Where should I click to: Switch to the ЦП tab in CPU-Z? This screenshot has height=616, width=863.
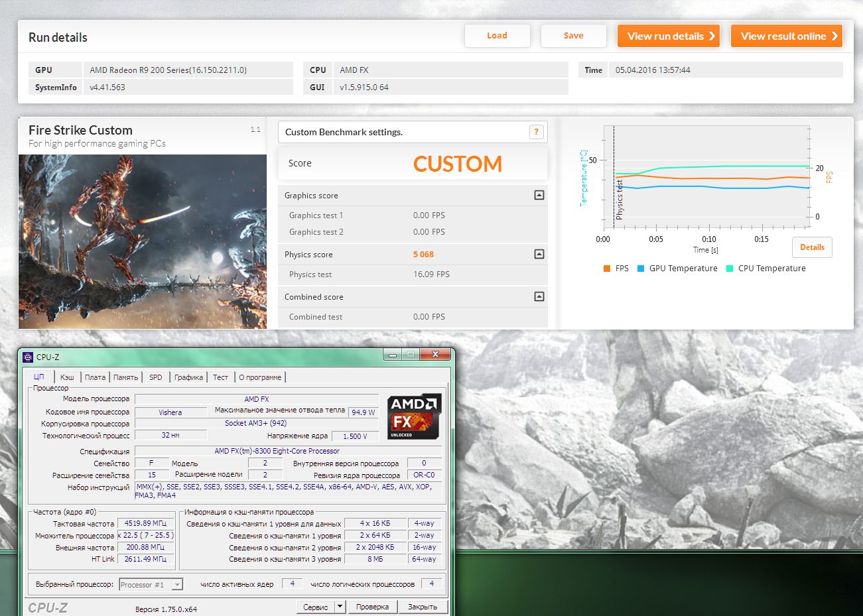click(38, 377)
